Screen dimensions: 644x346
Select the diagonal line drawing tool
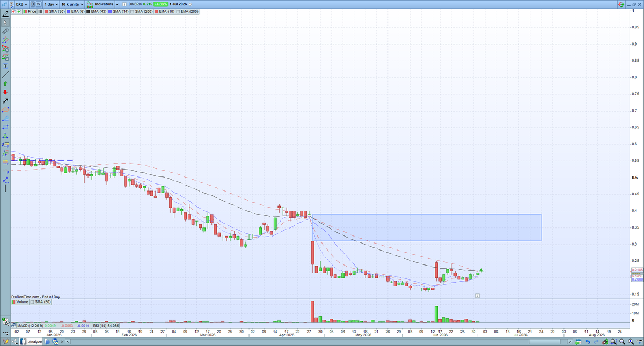pos(5,75)
